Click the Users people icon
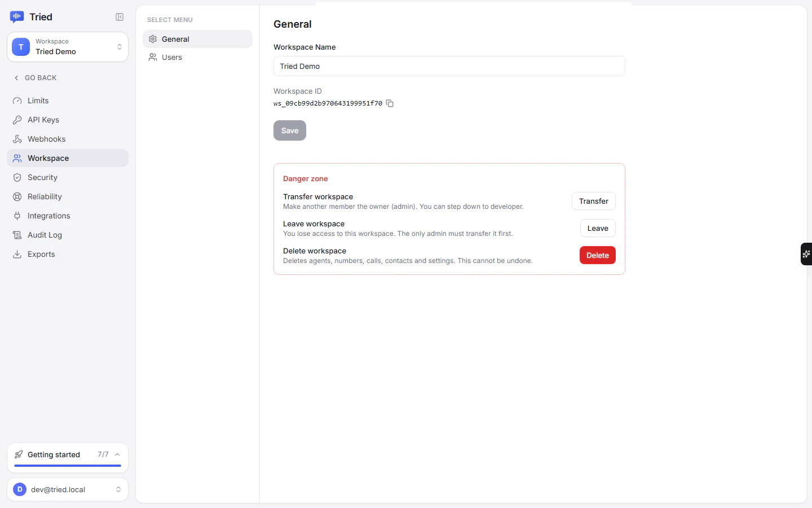 click(153, 57)
